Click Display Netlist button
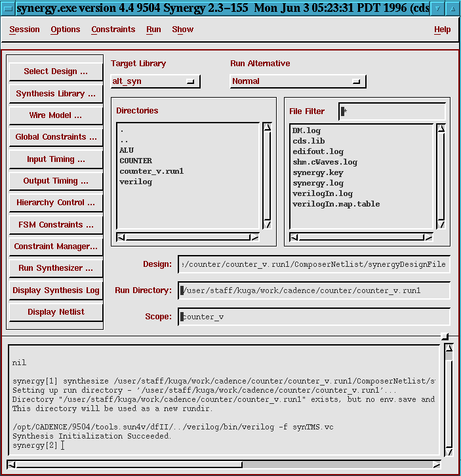Screen dimensions: 461x476 click(56, 312)
